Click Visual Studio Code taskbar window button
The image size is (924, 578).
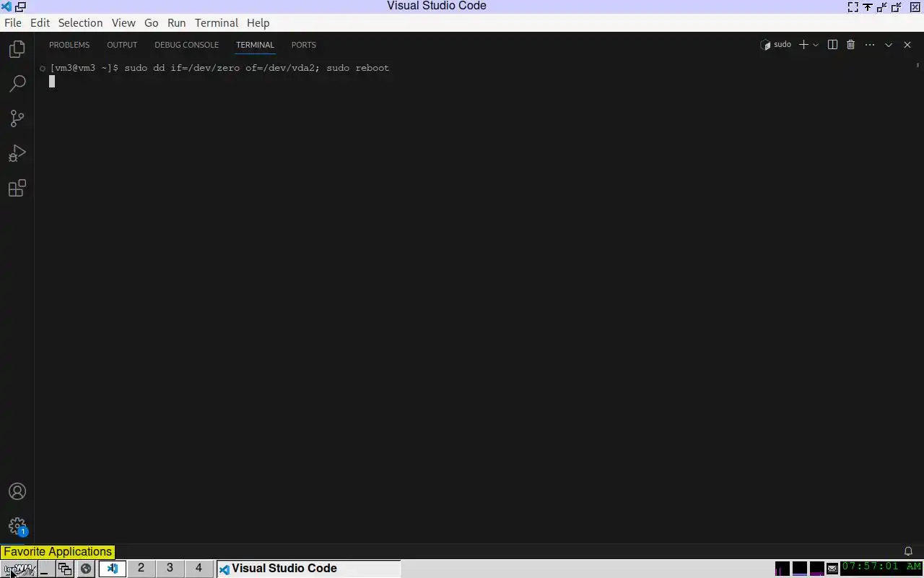(308, 569)
